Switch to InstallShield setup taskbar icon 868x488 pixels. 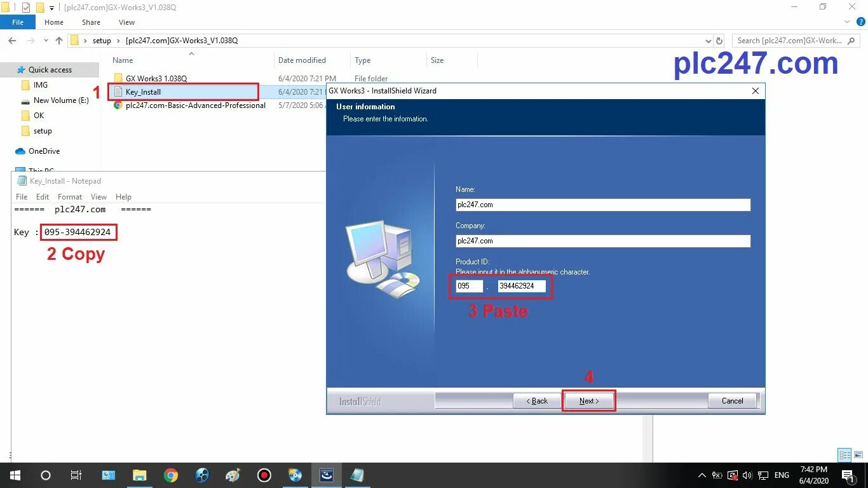coord(327,475)
